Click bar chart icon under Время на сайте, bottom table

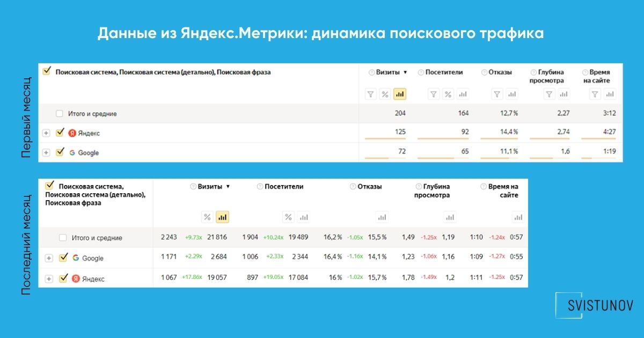click(517, 217)
